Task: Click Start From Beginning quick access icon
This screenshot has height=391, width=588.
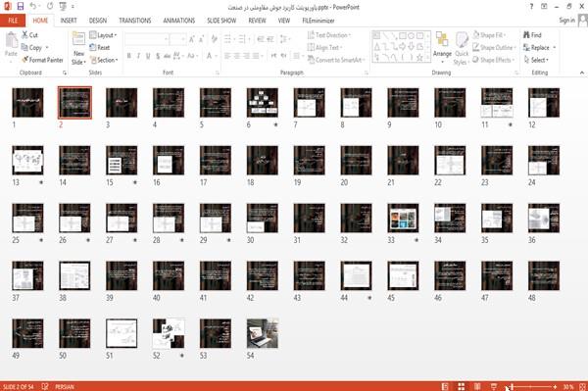Action: pyautogui.click(x=63, y=7)
